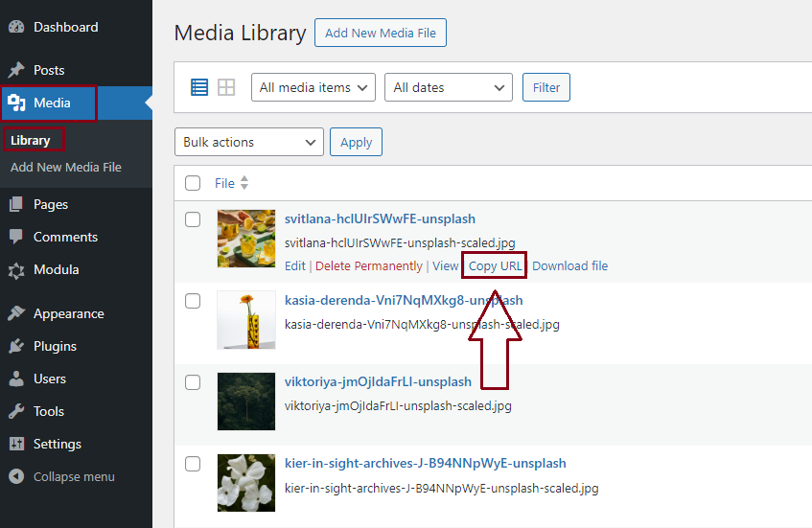Go to Comments in the sidebar menu

point(65,237)
